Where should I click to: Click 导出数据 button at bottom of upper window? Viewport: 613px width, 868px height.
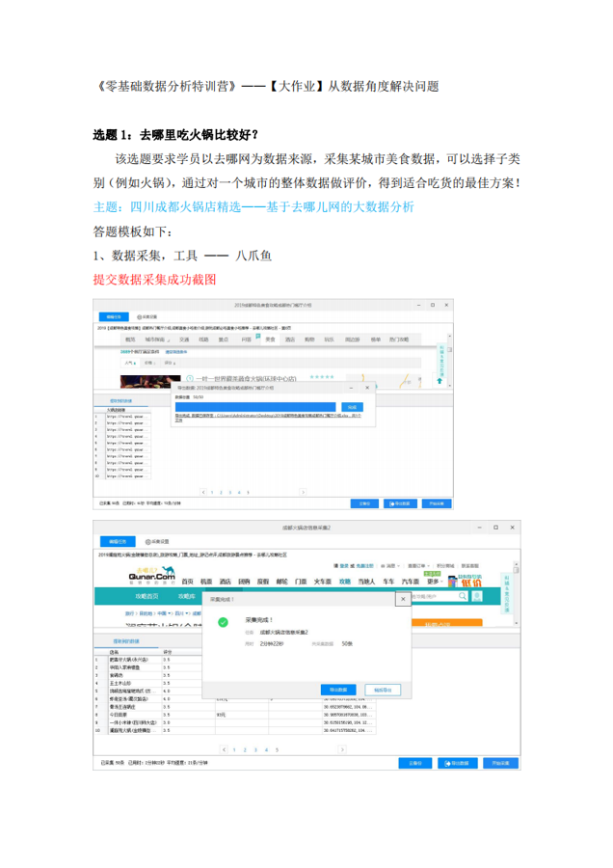(400, 503)
